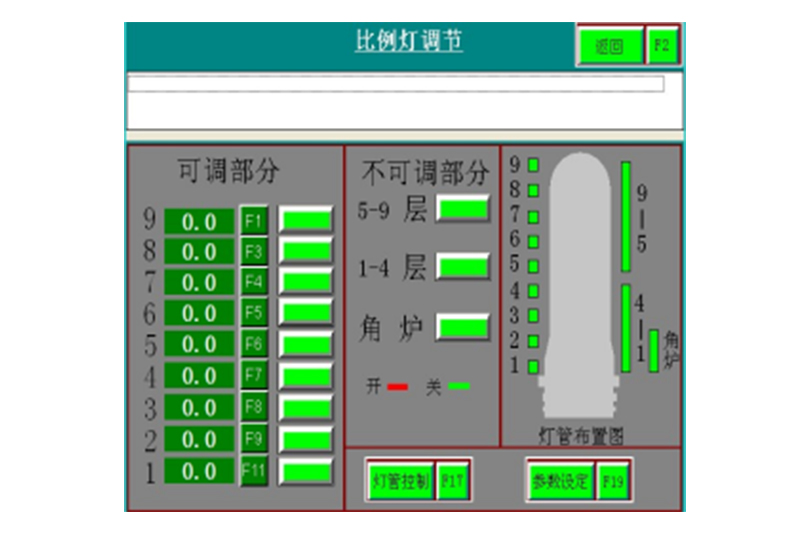The width and height of the screenshot is (810, 540).
Task: Select layer 7 value field 0.0
Action: tap(199, 282)
